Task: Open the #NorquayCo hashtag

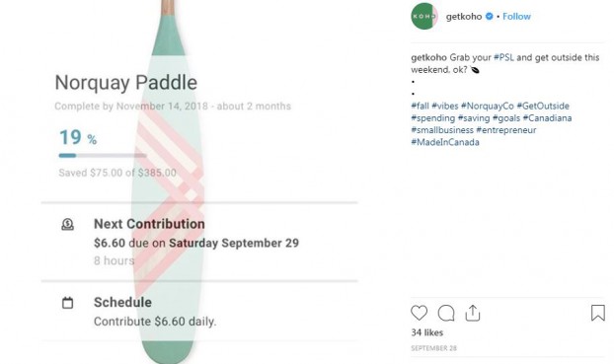Action: point(487,107)
